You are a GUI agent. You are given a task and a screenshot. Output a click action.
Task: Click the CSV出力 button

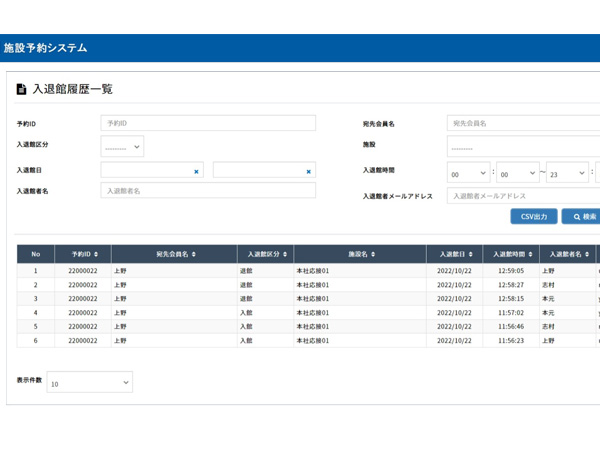click(533, 216)
